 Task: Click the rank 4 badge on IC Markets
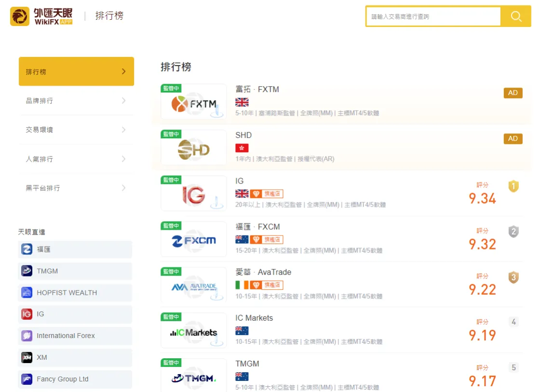[513, 322]
